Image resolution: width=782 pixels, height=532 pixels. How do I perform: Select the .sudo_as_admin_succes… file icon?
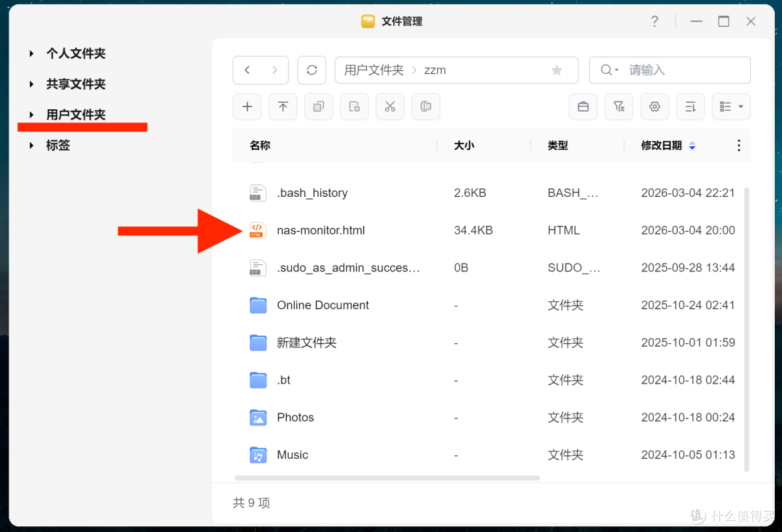[x=258, y=268]
